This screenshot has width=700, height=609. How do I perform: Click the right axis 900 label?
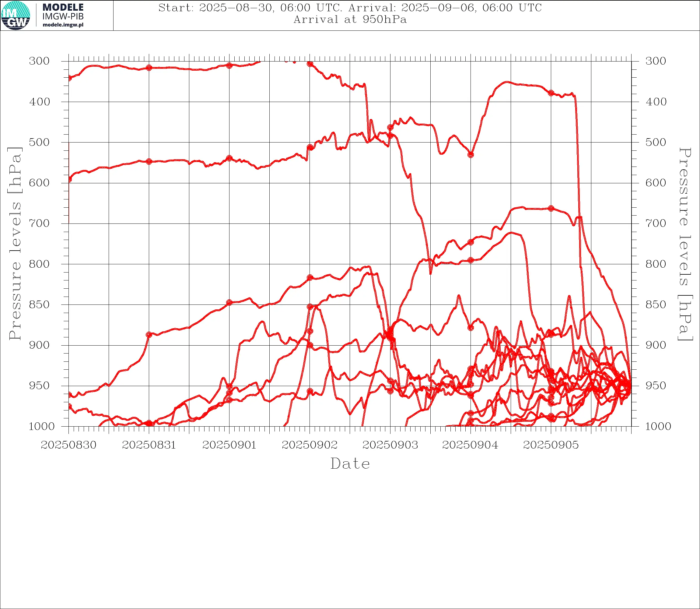pyautogui.click(x=656, y=345)
